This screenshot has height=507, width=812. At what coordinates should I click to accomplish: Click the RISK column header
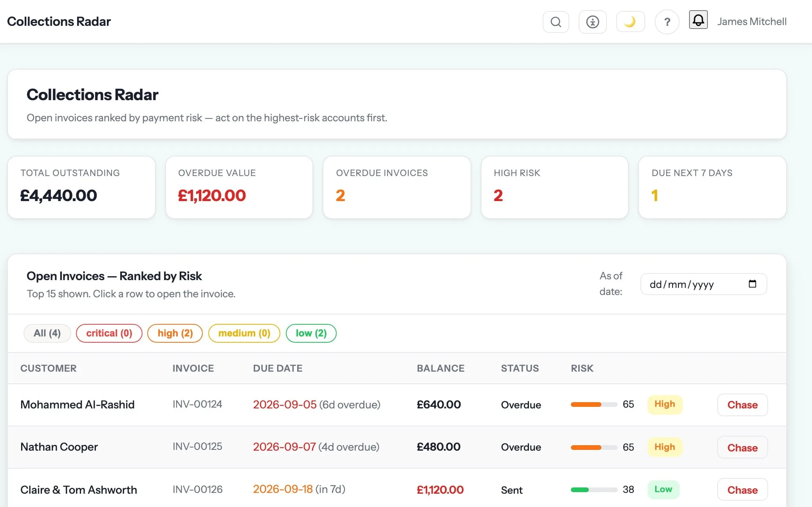582,368
